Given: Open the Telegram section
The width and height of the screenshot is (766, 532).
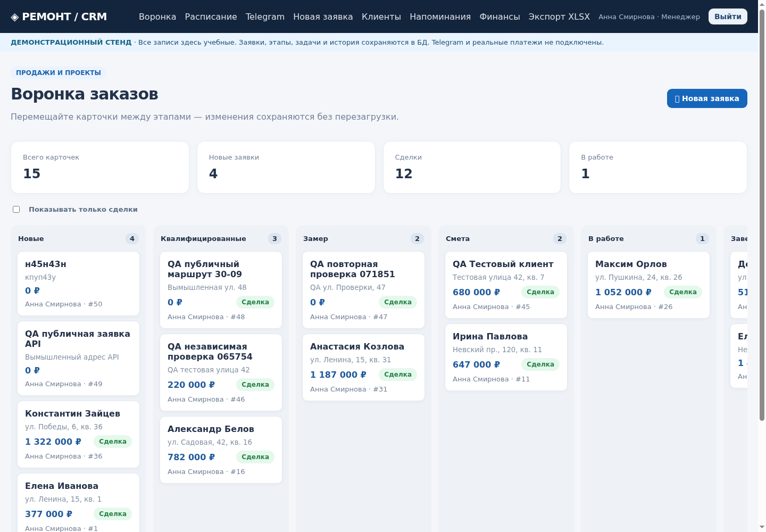Looking at the screenshot, I should point(265,16).
